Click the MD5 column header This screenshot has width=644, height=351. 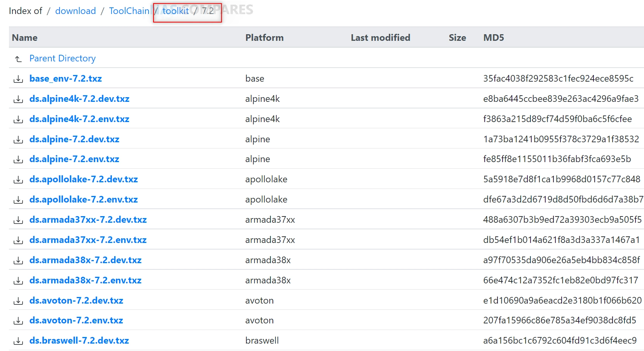pyautogui.click(x=494, y=38)
